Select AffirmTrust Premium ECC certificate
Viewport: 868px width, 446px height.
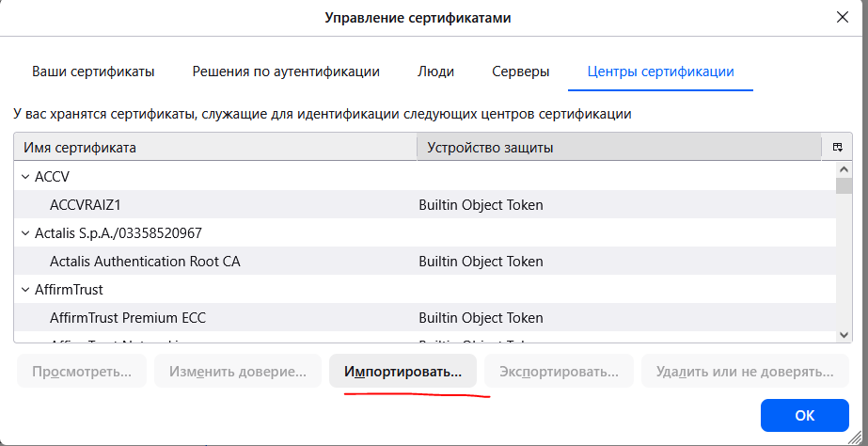pos(127,317)
